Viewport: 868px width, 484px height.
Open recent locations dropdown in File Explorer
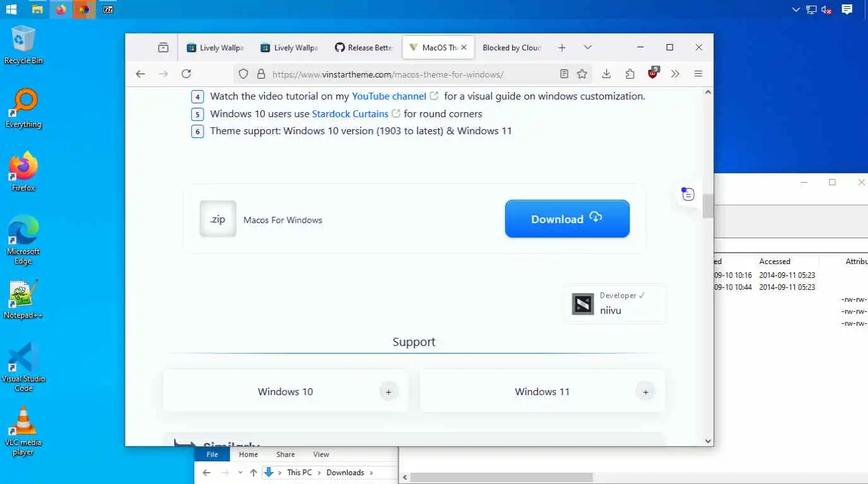click(x=240, y=473)
